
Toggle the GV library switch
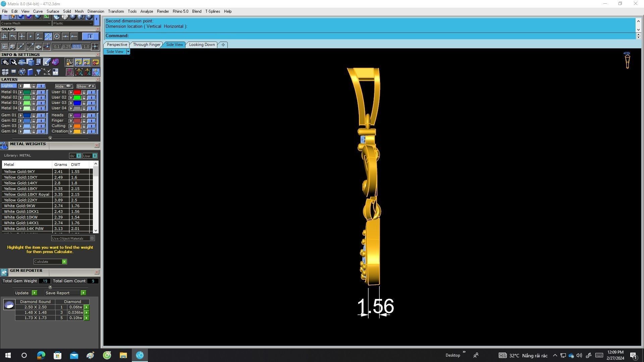(78, 156)
